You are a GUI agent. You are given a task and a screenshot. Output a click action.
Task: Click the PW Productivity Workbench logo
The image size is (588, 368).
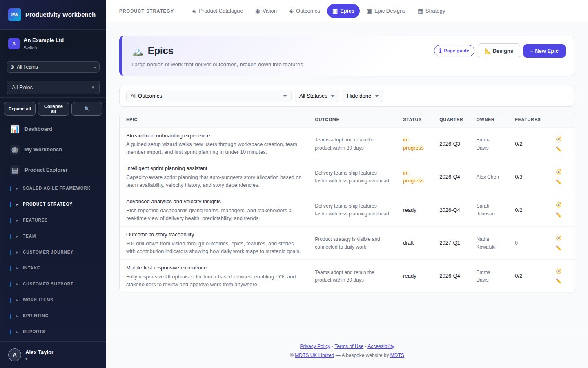click(x=15, y=15)
